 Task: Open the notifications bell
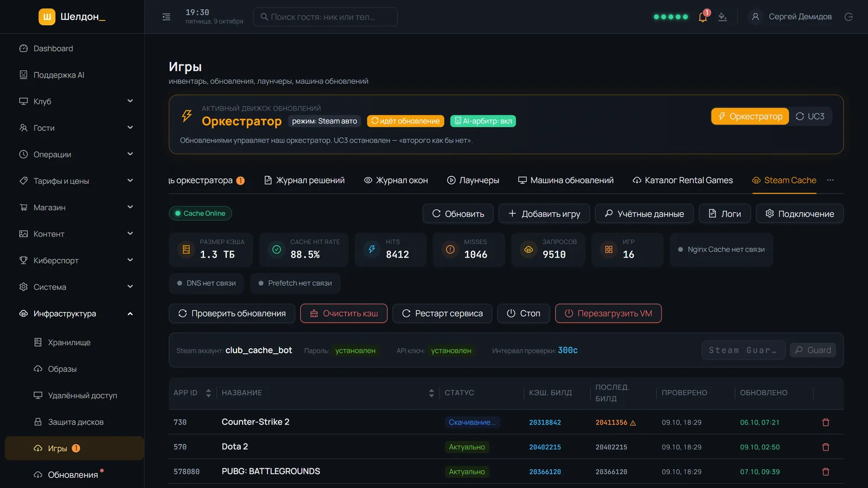coord(703,17)
